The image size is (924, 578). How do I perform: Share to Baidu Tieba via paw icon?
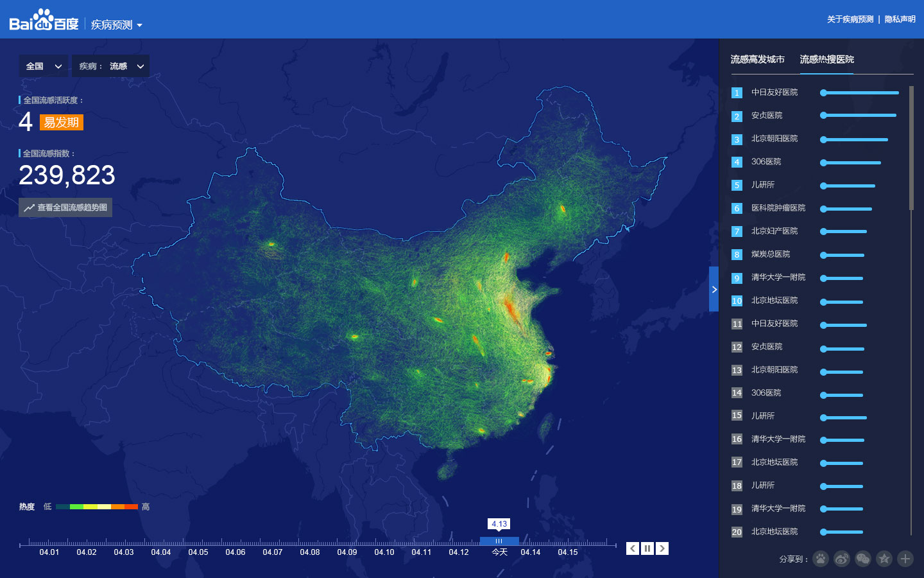pos(821,559)
